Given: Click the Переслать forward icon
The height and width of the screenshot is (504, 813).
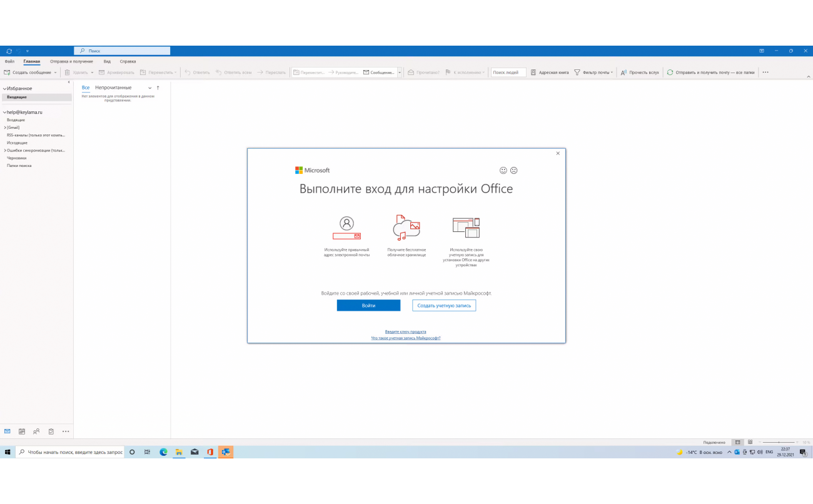Looking at the screenshot, I should coord(260,73).
